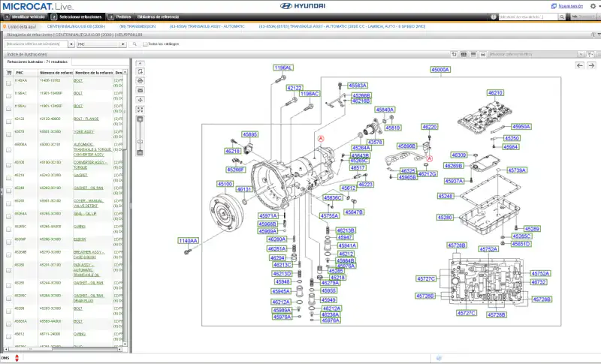This screenshot has width=601, height=364.
Task: Open the Biblioteca de referencia tab
Action: tap(158, 16)
